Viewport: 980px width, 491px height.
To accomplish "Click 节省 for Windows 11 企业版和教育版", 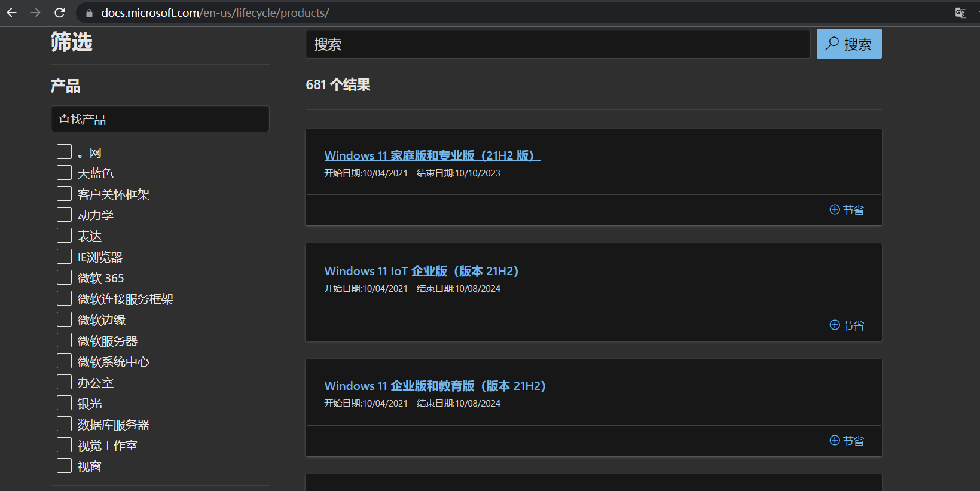I will tap(847, 441).
